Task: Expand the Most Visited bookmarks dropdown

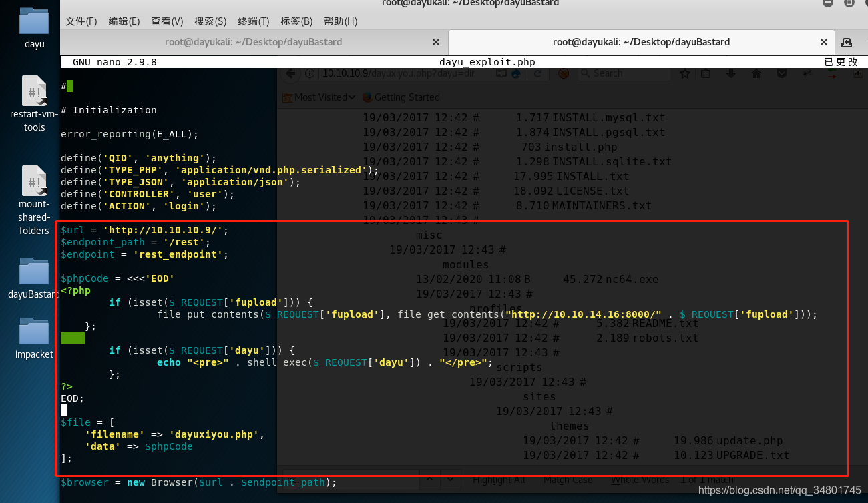Action: pos(320,97)
